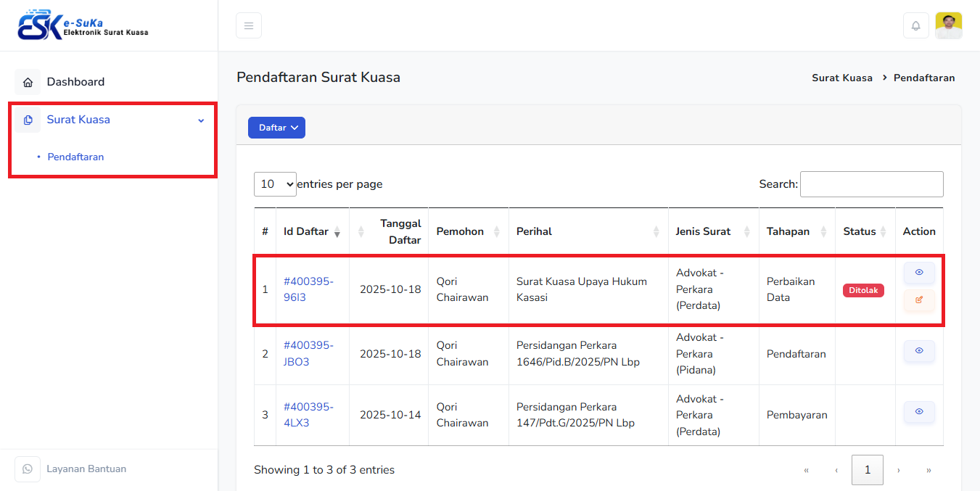Open the Daftar dropdown button
This screenshot has height=491, width=980.
pos(276,128)
